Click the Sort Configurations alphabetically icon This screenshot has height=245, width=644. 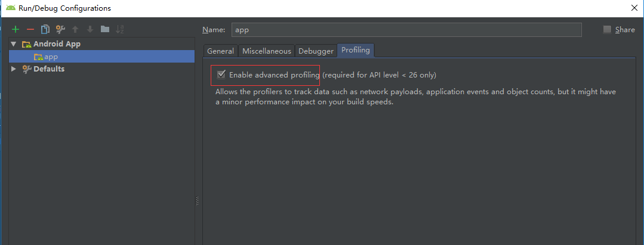coord(120,29)
